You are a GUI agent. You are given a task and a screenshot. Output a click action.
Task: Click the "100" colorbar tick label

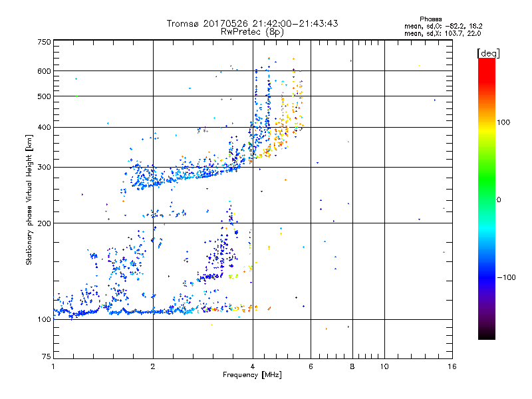click(503, 122)
